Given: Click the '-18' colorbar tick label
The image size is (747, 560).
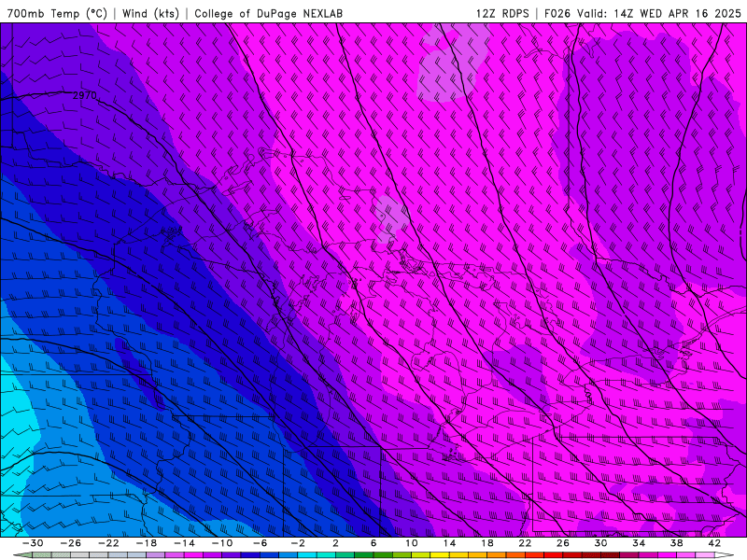Looking at the screenshot, I should point(147,543).
